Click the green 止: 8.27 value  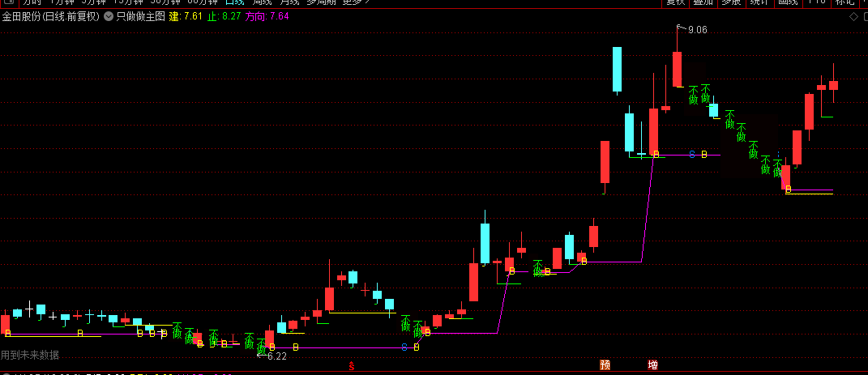coord(224,16)
